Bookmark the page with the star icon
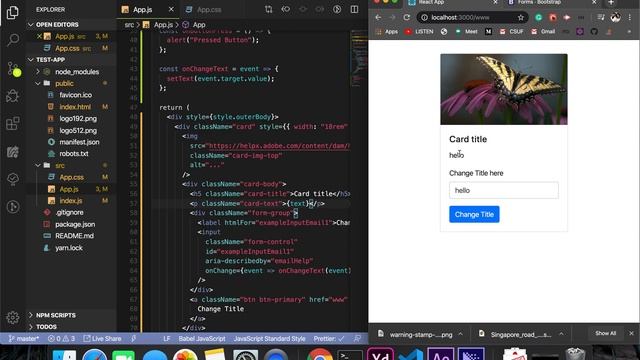This screenshot has height=360, width=640. point(520,17)
